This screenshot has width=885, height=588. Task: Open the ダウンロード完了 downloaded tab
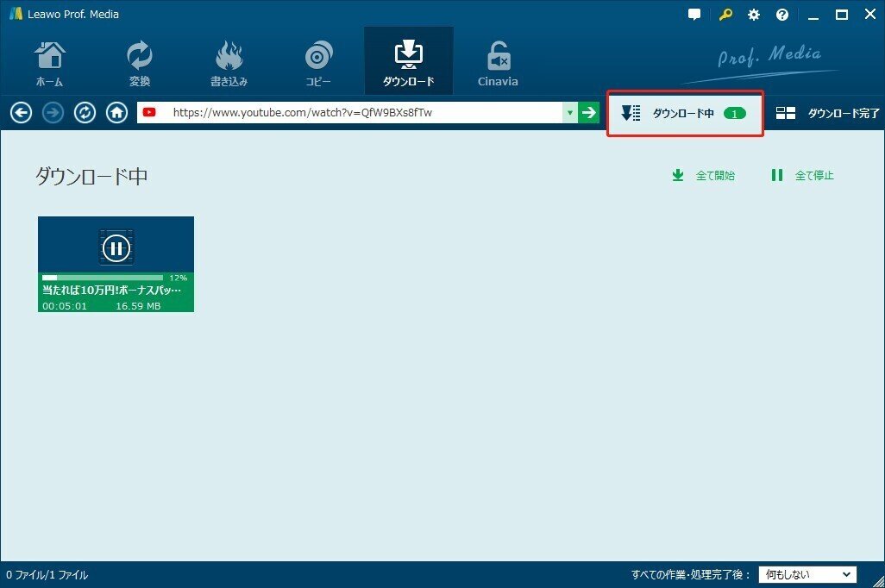[827, 114]
